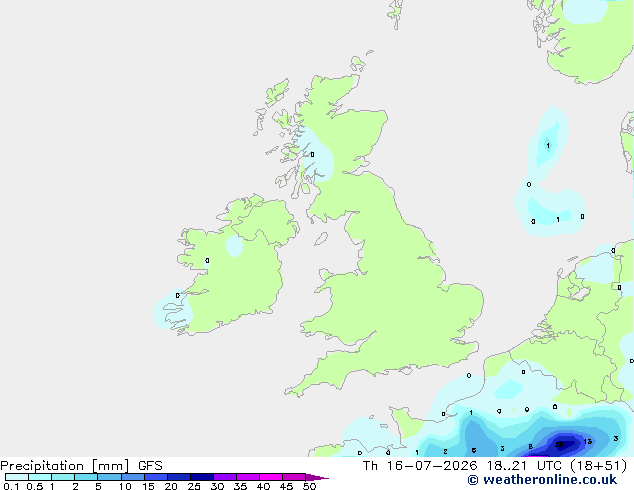Pick the pink-purple swatch between 45 and 50
The width and height of the screenshot is (634, 490).
[294, 477]
